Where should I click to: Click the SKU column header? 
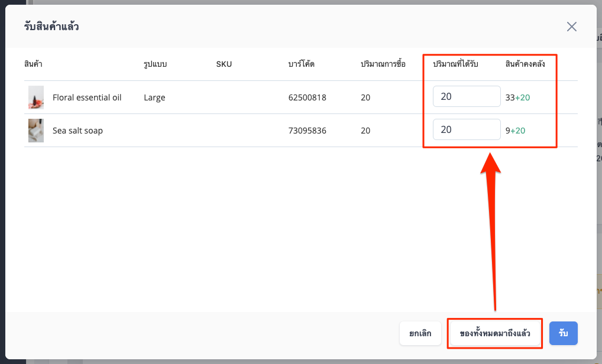pyautogui.click(x=224, y=64)
